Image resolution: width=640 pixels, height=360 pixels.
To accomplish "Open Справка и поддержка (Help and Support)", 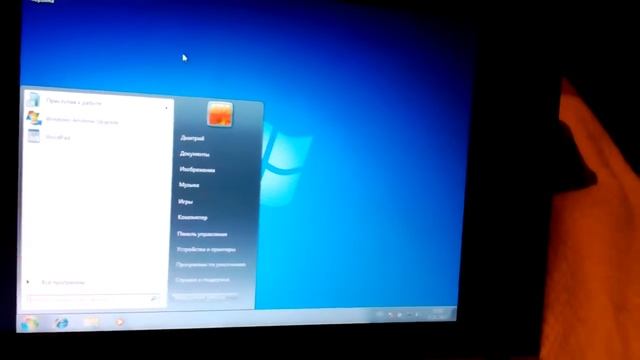I will pyautogui.click(x=202, y=280).
